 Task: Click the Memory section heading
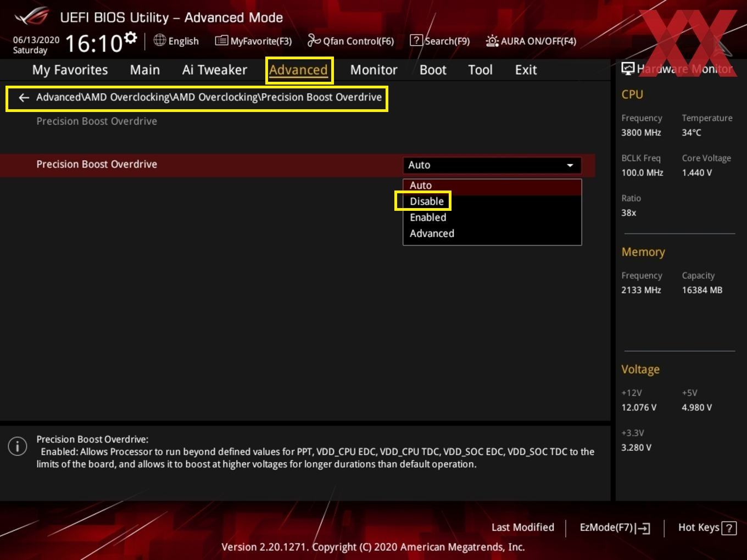pyautogui.click(x=643, y=252)
